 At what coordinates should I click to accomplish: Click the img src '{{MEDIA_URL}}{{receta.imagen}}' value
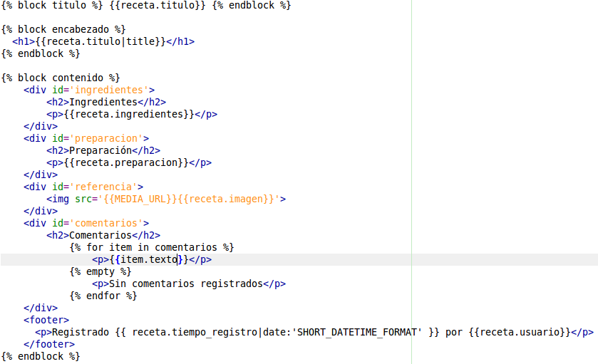tap(189, 199)
